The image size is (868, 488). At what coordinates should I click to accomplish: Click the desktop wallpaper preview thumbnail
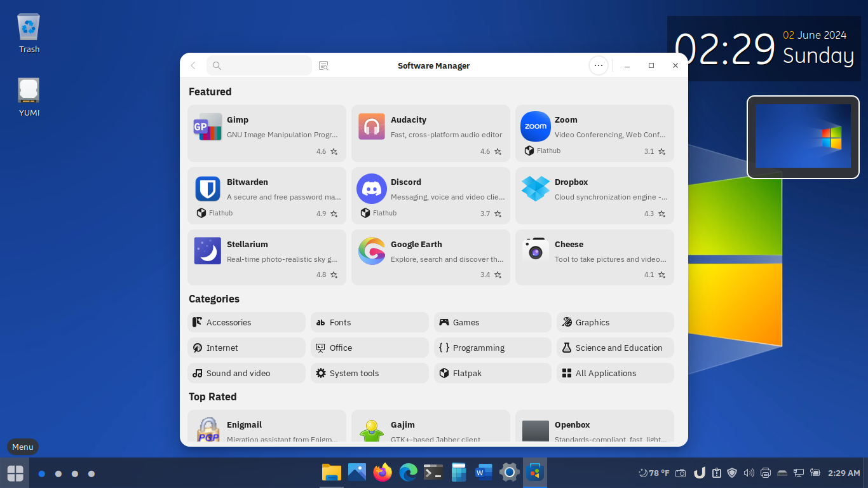pos(803,137)
